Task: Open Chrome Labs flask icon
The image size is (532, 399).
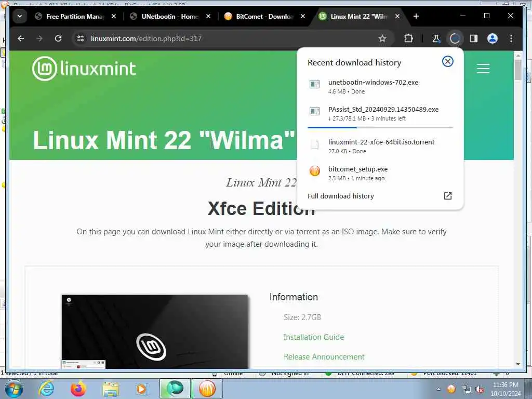Action: tap(436, 38)
